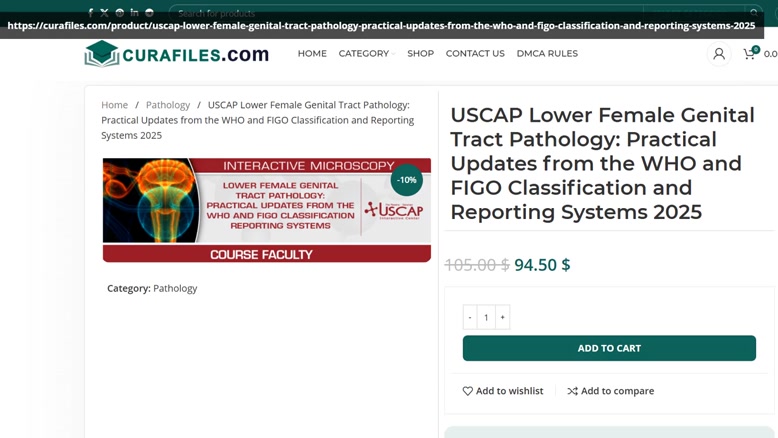Open the Telegram social icon

[149, 13]
